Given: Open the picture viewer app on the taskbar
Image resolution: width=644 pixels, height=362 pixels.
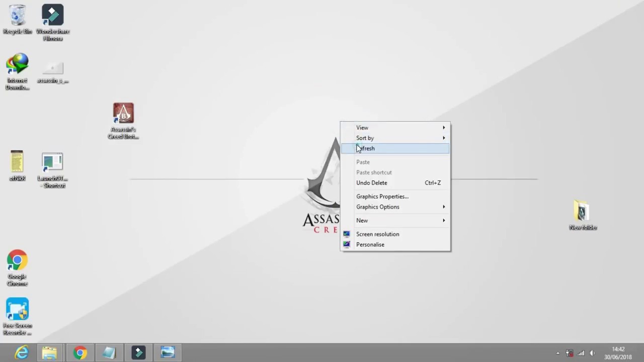Looking at the screenshot, I should coord(168,353).
